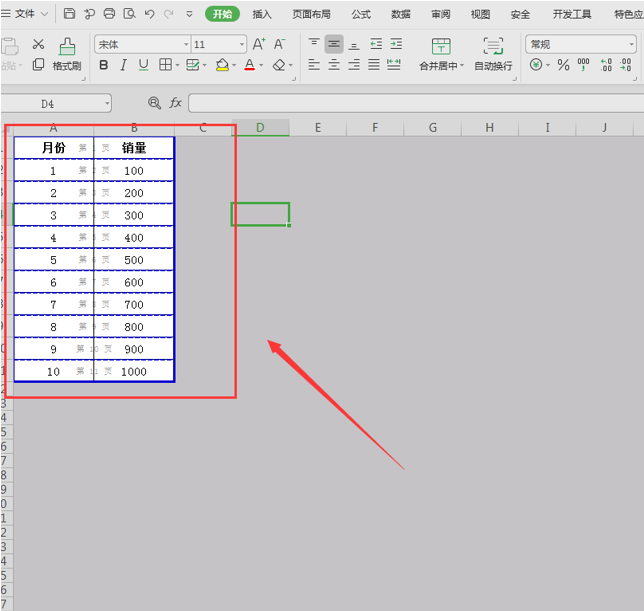Click the insert function fx icon
The width and height of the screenshot is (644, 611).
[176, 103]
